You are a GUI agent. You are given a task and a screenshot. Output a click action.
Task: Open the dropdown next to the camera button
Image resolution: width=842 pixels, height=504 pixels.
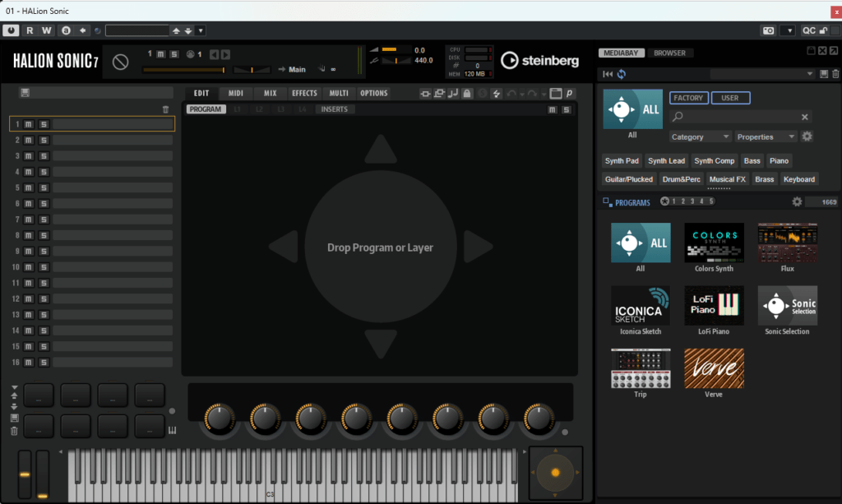point(789,30)
